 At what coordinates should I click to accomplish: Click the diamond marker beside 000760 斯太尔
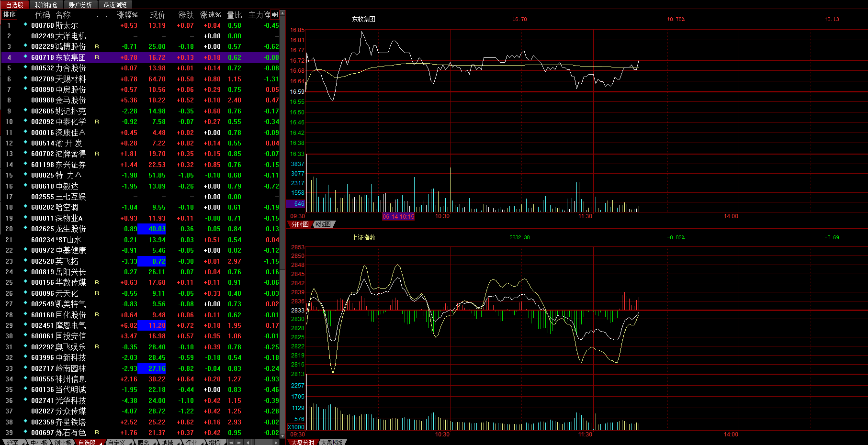pyautogui.click(x=25, y=24)
